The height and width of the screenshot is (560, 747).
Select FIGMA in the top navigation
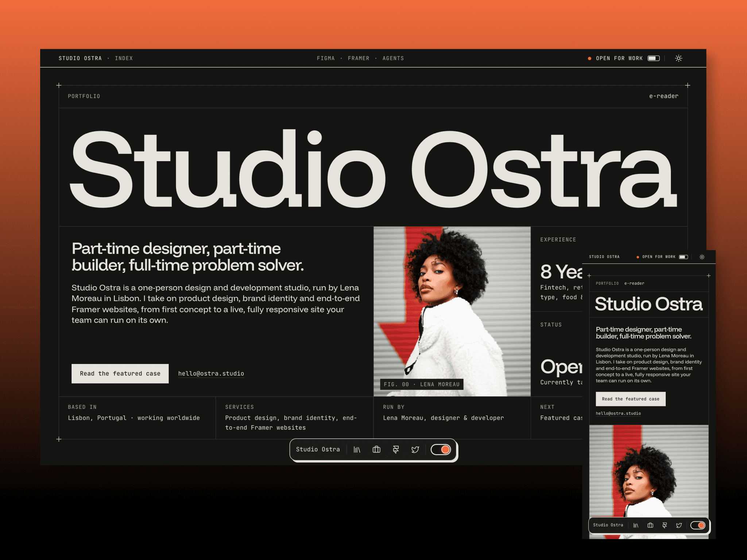[x=326, y=58]
